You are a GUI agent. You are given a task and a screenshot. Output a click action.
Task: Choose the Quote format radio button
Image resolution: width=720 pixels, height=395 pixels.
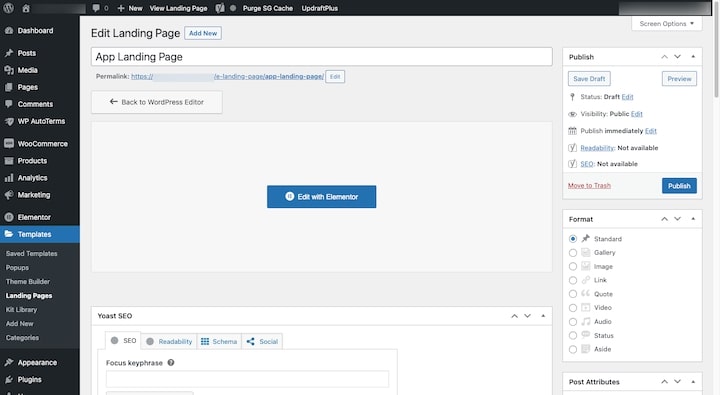[573, 294]
